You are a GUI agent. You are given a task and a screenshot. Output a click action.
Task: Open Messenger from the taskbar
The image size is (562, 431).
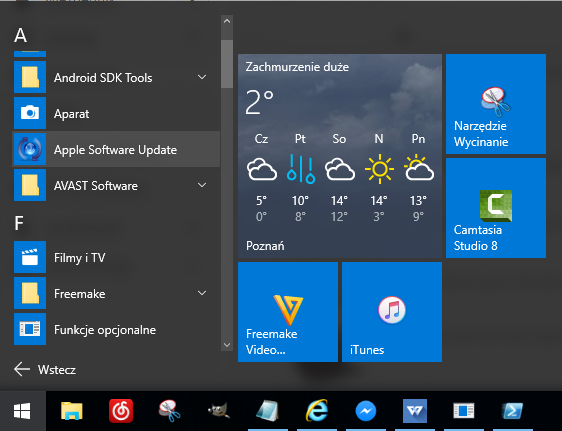pos(366,411)
